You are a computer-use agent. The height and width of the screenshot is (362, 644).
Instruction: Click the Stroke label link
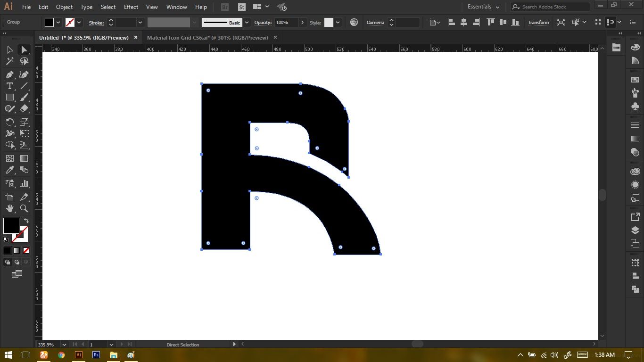pos(96,22)
